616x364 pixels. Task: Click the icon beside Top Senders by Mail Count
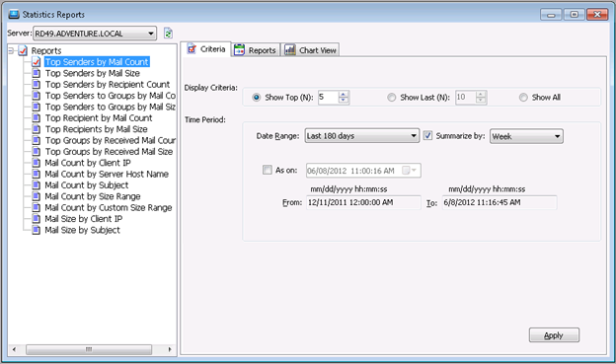point(37,61)
